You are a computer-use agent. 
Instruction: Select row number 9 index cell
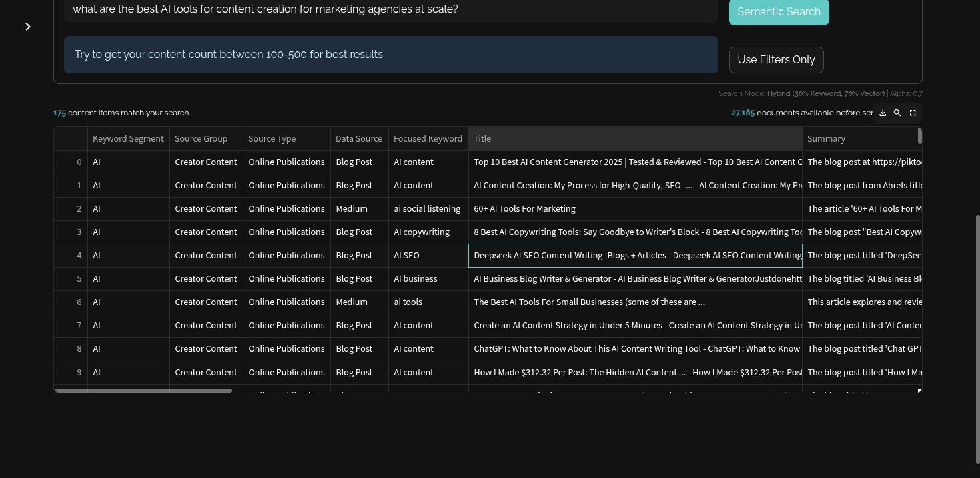coord(71,373)
